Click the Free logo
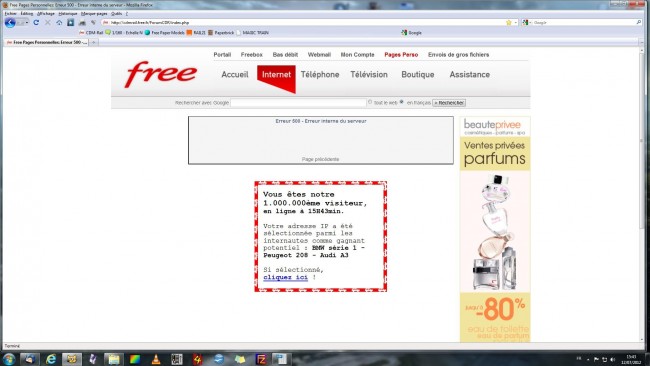The width and height of the screenshot is (650, 366). pyautogui.click(x=161, y=74)
